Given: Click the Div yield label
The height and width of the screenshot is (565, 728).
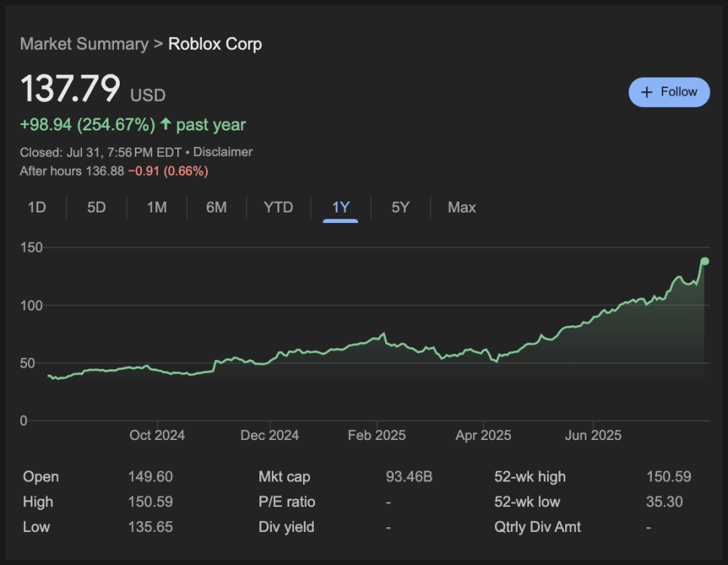Looking at the screenshot, I should point(286,527).
